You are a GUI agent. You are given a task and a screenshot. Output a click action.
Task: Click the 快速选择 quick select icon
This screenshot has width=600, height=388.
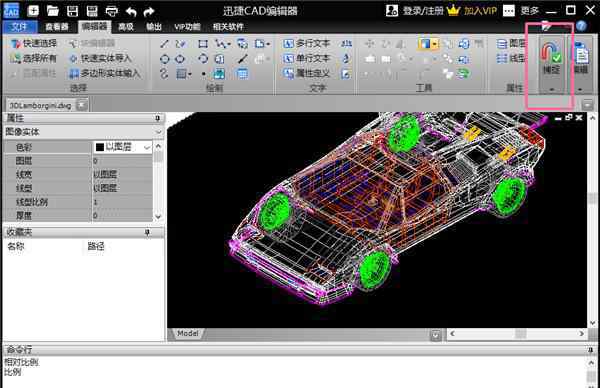coord(34,44)
